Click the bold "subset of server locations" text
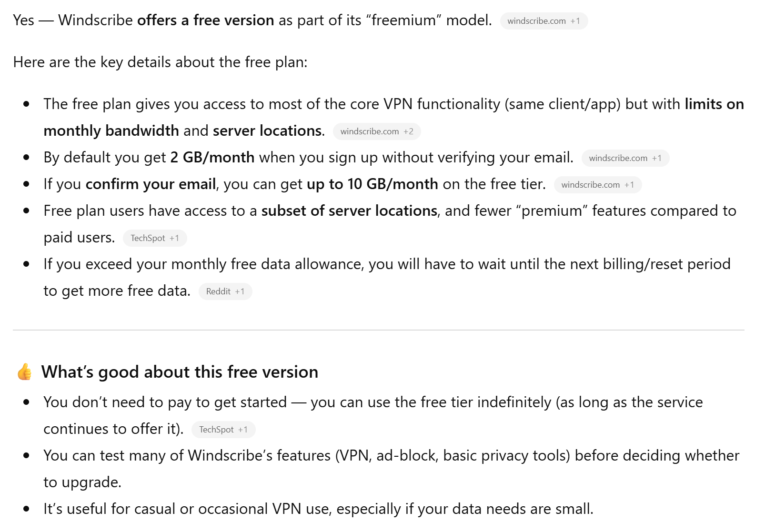This screenshot has height=532, width=775. click(349, 211)
